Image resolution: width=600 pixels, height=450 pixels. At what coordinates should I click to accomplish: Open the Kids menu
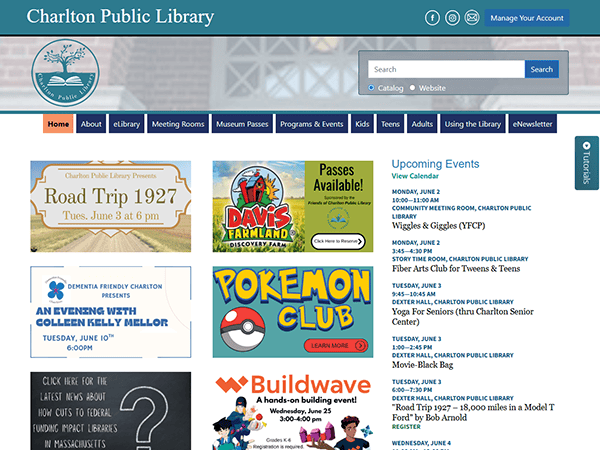pyautogui.click(x=362, y=124)
